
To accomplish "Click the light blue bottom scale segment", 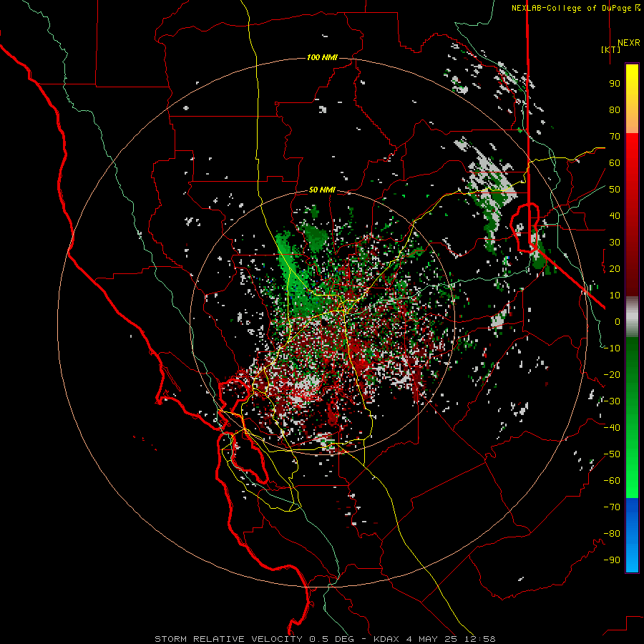I will (x=632, y=559).
